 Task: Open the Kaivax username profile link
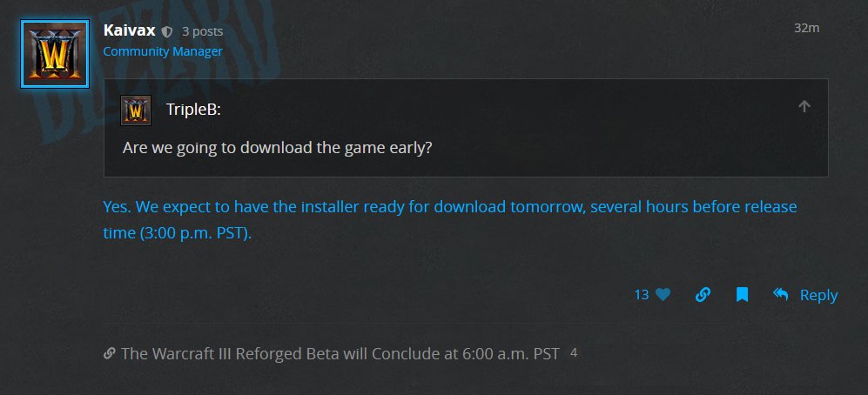click(x=129, y=30)
